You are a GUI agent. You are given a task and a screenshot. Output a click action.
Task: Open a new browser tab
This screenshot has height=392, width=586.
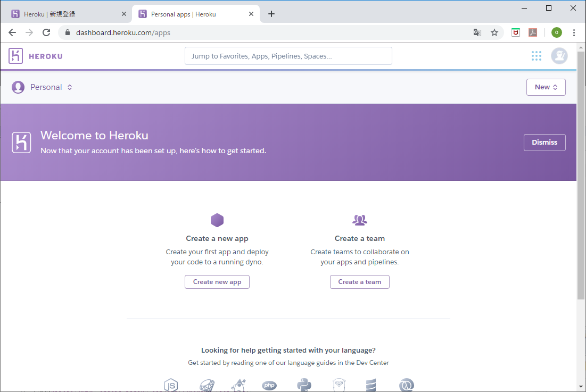click(271, 14)
